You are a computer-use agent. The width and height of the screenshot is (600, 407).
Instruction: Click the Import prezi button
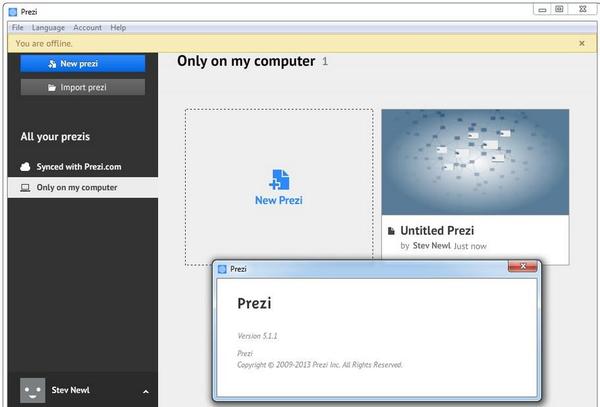pyautogui.click(x=83, y=87)
